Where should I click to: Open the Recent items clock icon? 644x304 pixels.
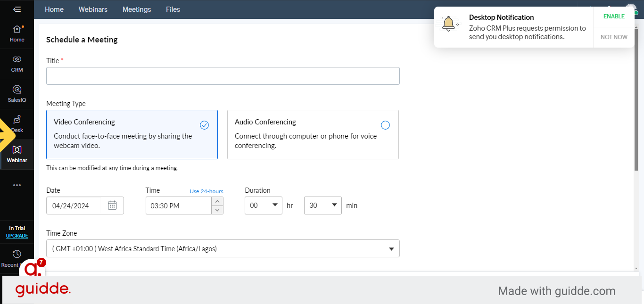point(17,254)
